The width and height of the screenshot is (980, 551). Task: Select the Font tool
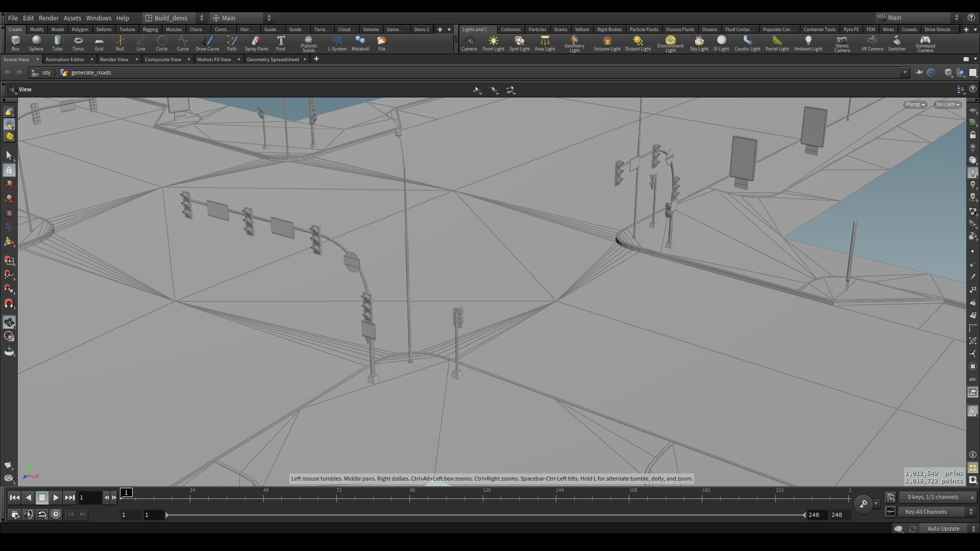click(281, 43)
